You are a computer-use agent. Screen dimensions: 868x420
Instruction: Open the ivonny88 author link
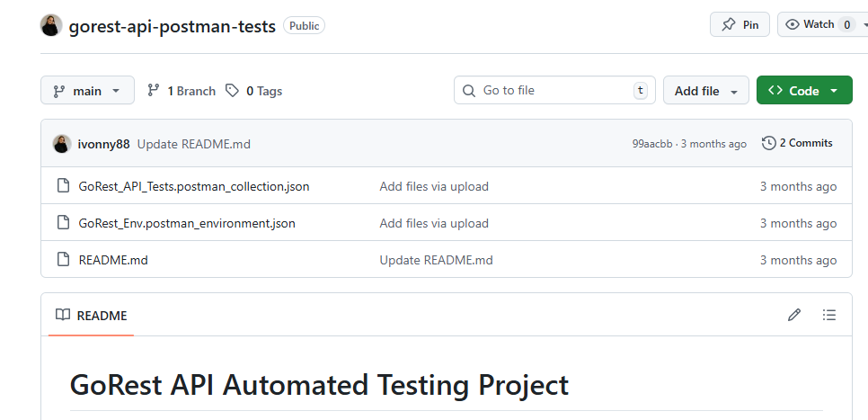[x=103, y=145]
